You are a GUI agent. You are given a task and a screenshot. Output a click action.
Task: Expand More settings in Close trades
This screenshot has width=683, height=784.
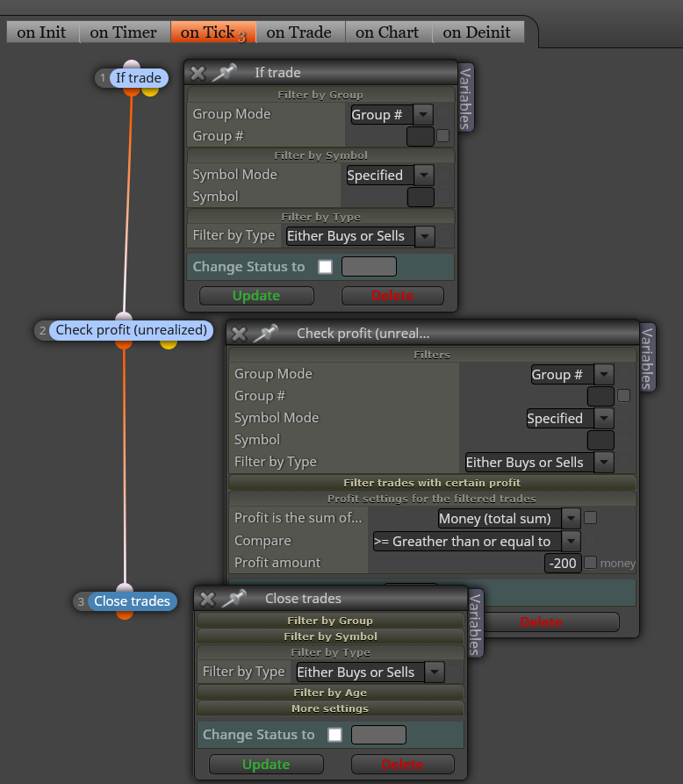coord(330,708)
